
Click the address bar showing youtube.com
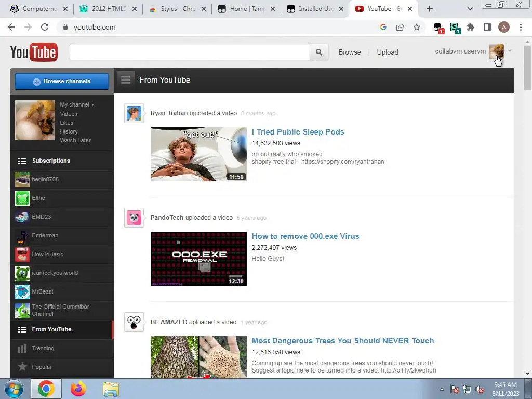pyautogui.click(x=217, y=27)
